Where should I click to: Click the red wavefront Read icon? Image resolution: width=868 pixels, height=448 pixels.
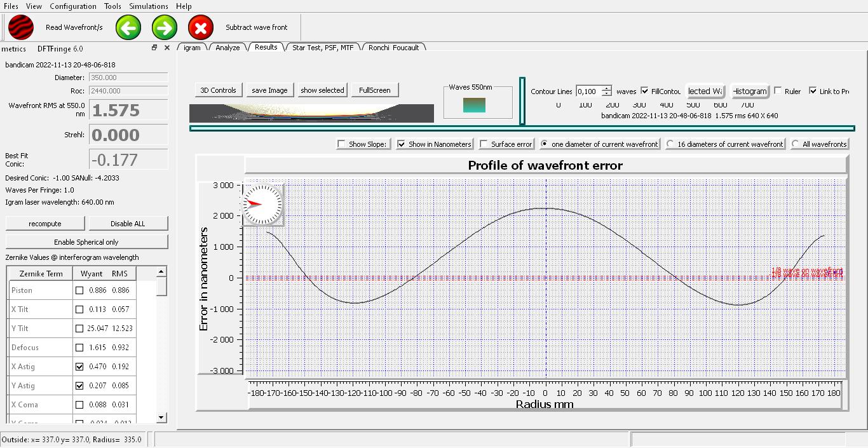point(21,27)
